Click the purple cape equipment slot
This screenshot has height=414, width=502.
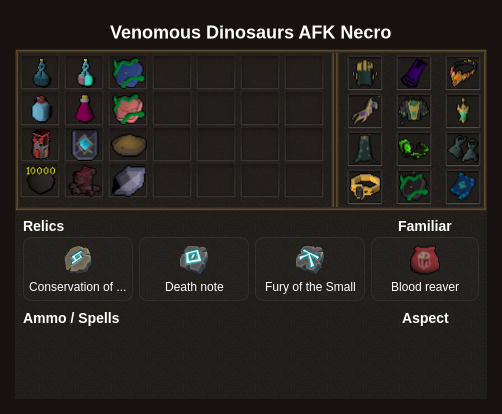point(414,73)
